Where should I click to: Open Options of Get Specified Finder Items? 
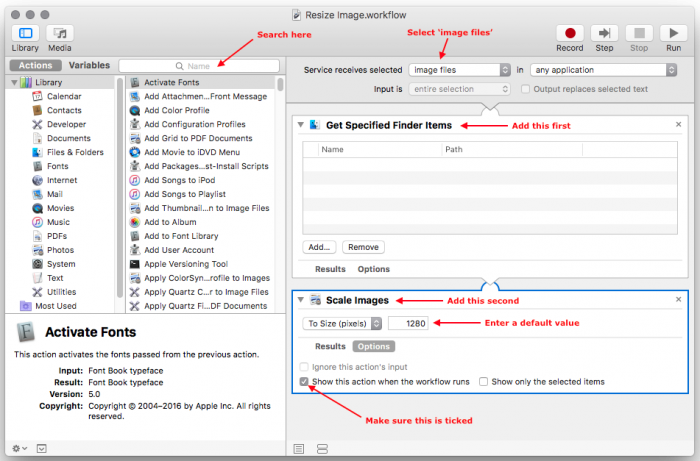pyautogui.click(x=373, y=269)
